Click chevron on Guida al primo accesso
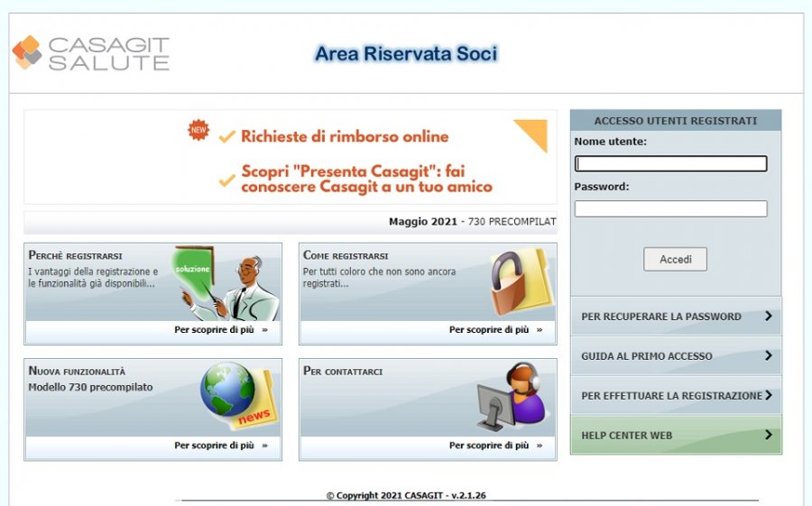812x506 pixels. (x=769, y=355)
